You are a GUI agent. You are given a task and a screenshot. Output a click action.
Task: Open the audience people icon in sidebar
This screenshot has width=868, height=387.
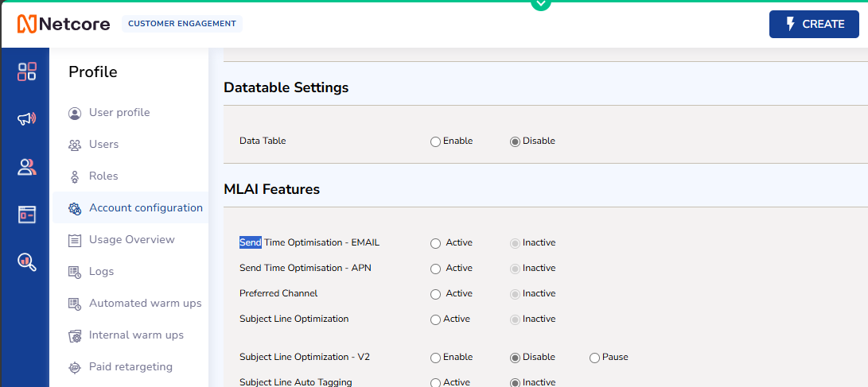26,167
